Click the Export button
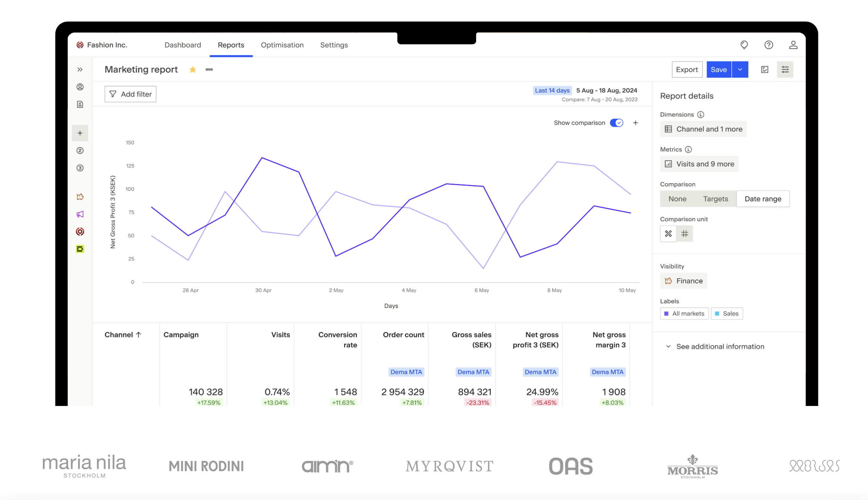The image size is (868, 500). pyautogui.click(x=687, y=70)
